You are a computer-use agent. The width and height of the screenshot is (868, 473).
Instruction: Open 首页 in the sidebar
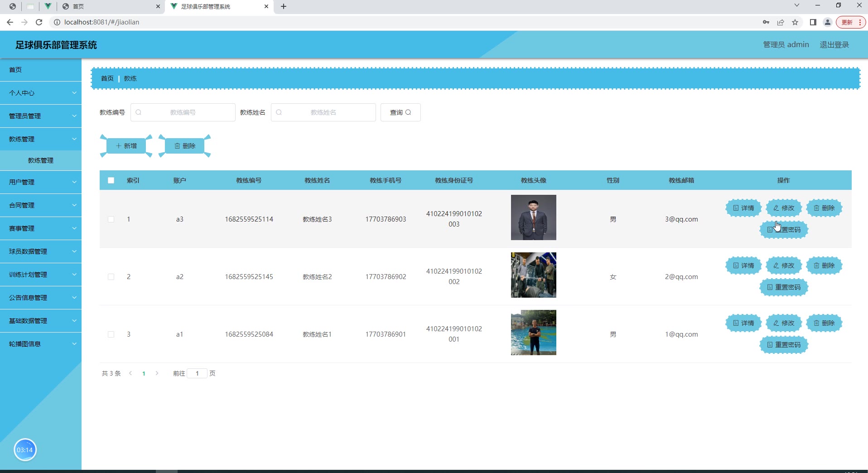(x=41, y=70)
